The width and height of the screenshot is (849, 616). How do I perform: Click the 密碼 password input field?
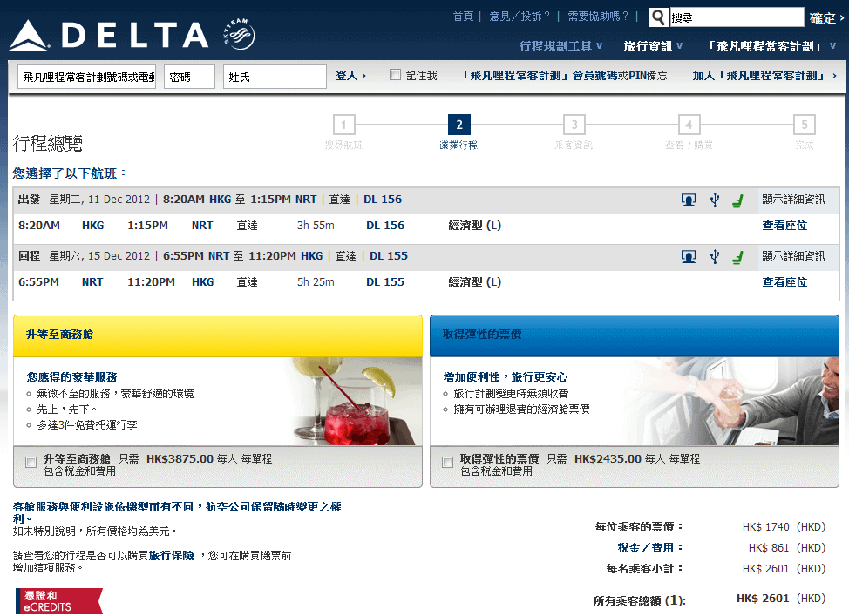tap(189, 77)
